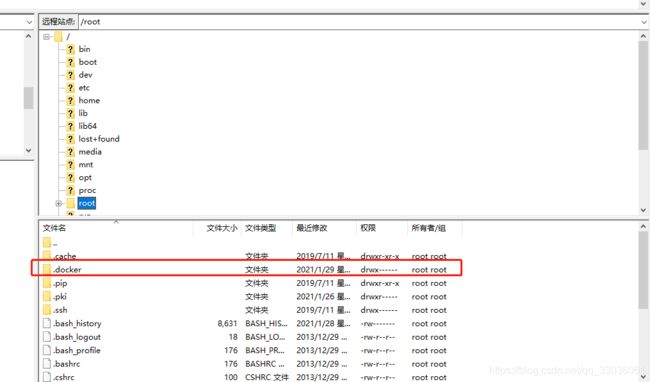The width and height of the screenshot is (650, 382).
Task: Click the remote tree scrollbar down arrow
Action: point(643,210)
